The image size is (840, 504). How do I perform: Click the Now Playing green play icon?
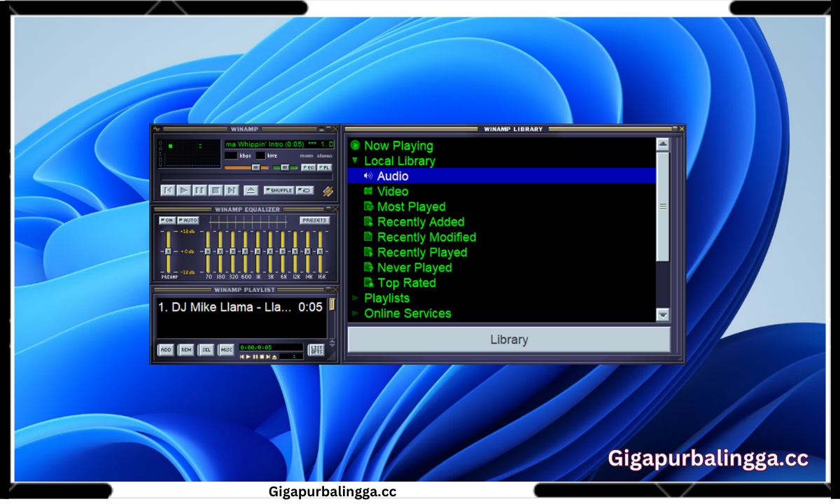(x=356, y=146)
